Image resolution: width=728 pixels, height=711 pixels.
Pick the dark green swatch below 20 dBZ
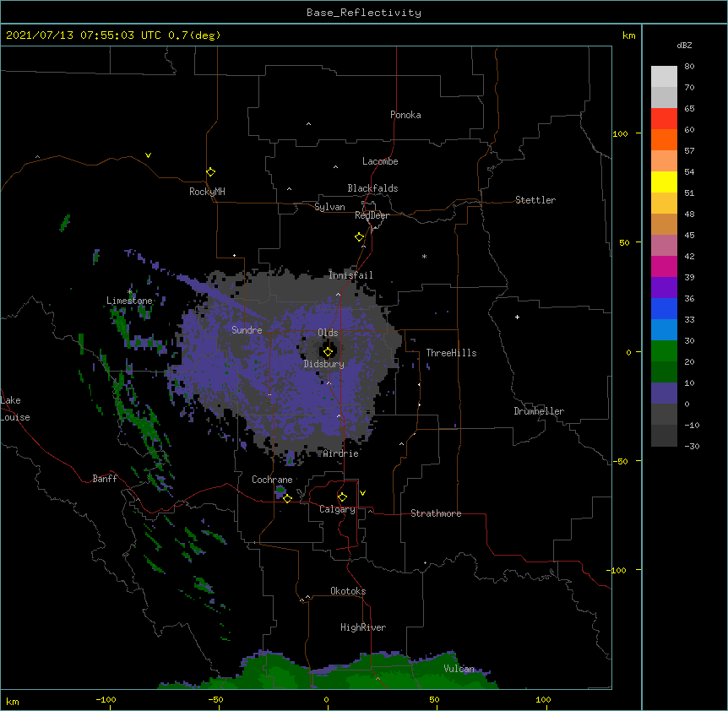(664, 372)
